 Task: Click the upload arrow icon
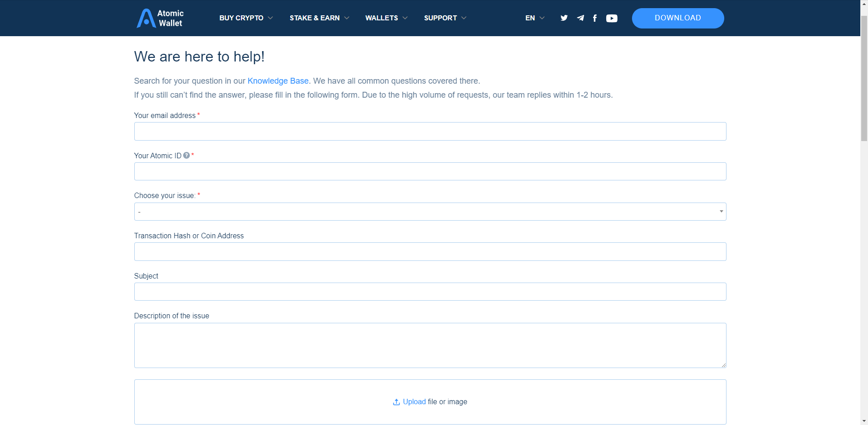[396, 402]
